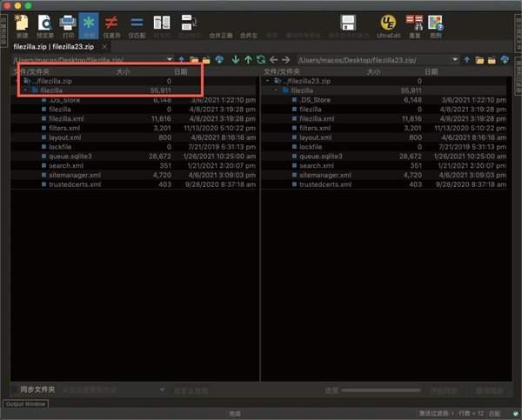Click the 开始同步 start sync button
The image size is (522, 420).
pos(443,390)
